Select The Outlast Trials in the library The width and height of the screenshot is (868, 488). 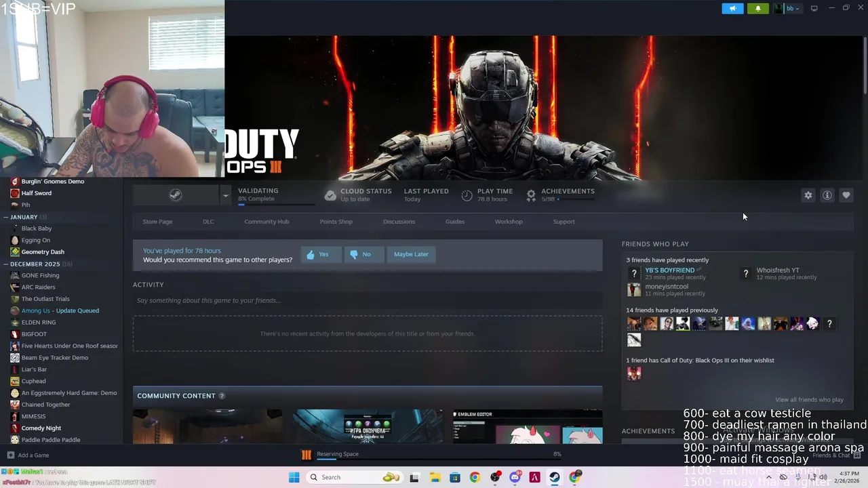point(45,299)
